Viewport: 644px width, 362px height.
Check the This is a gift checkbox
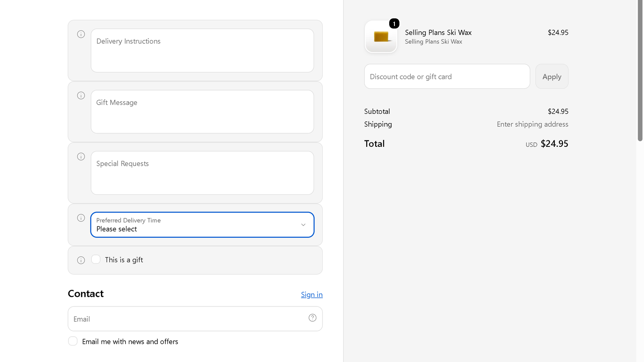pyautogui.click(x=96, y=259)
